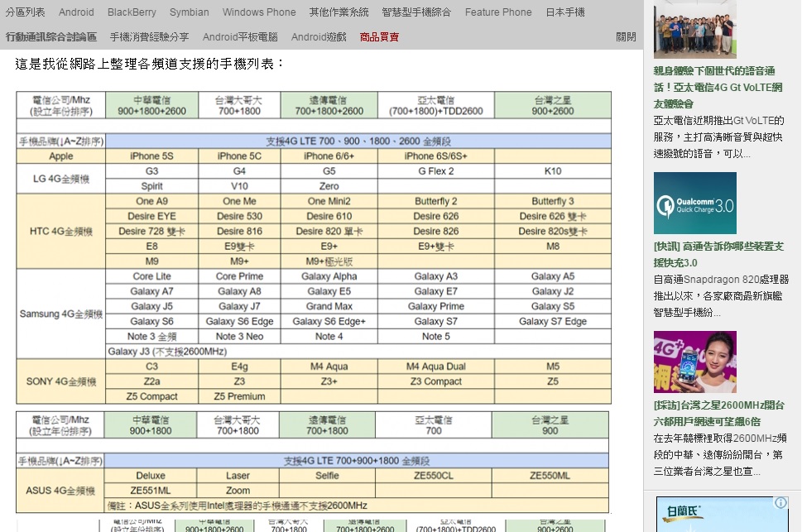Click the K10 cell in LG row
This screenshot has width=802, height=532.
pyautogui.click(x=553, y=171)
